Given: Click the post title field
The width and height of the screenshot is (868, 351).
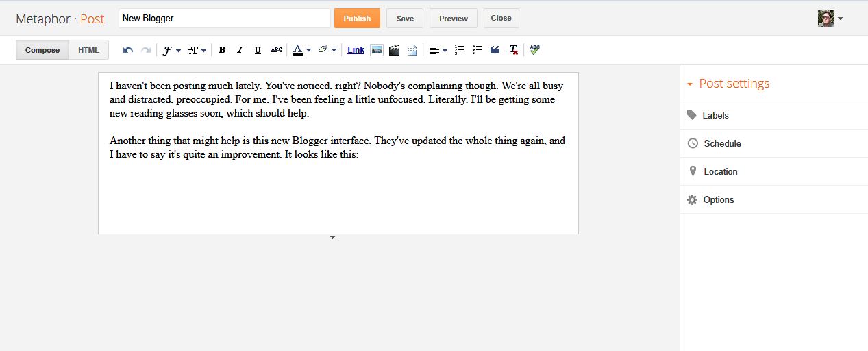Looking at the screenshot, I should tap(225, 19).
